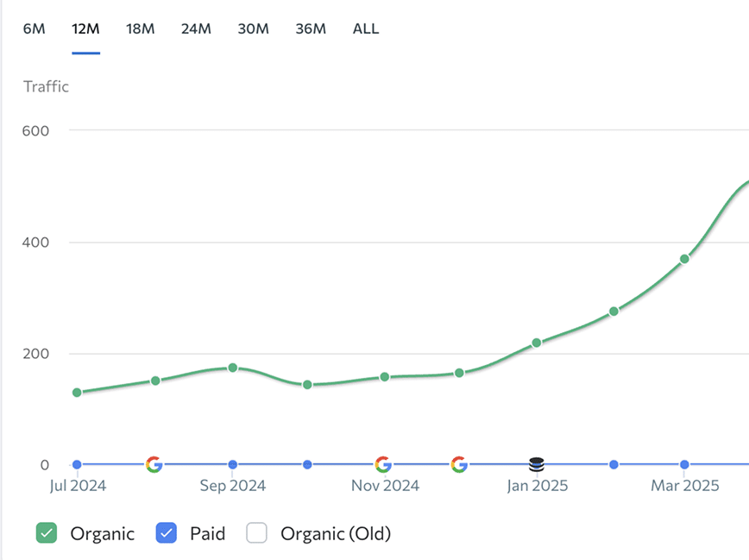
Task: Click Google update icon at Nov 2024
Action: coord(384,464)
